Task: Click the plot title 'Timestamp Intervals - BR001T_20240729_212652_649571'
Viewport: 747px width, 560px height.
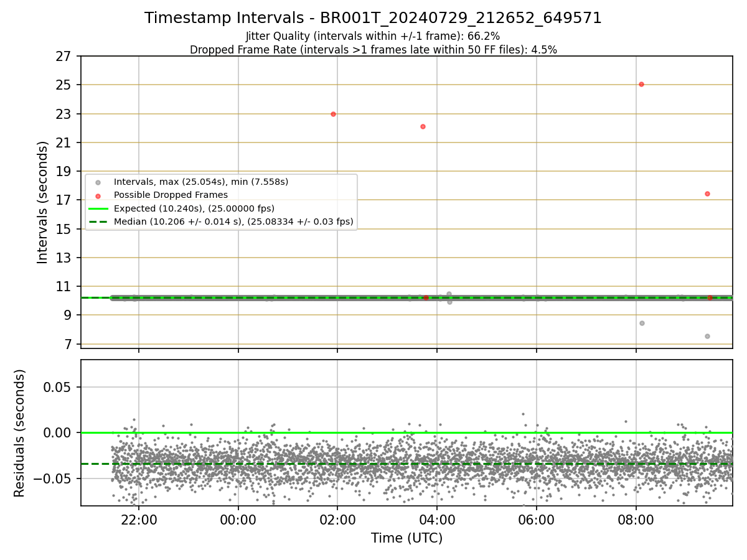Action: point(373,18)
